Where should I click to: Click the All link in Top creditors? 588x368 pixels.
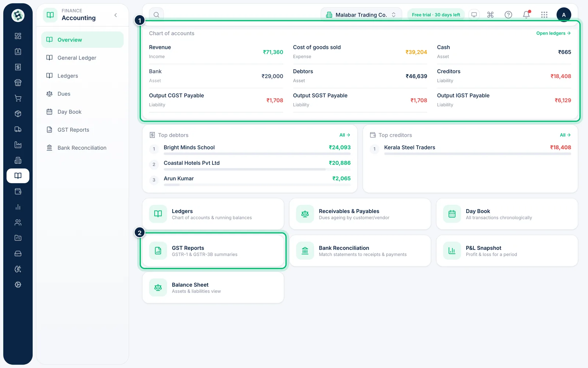pos(565,135)
